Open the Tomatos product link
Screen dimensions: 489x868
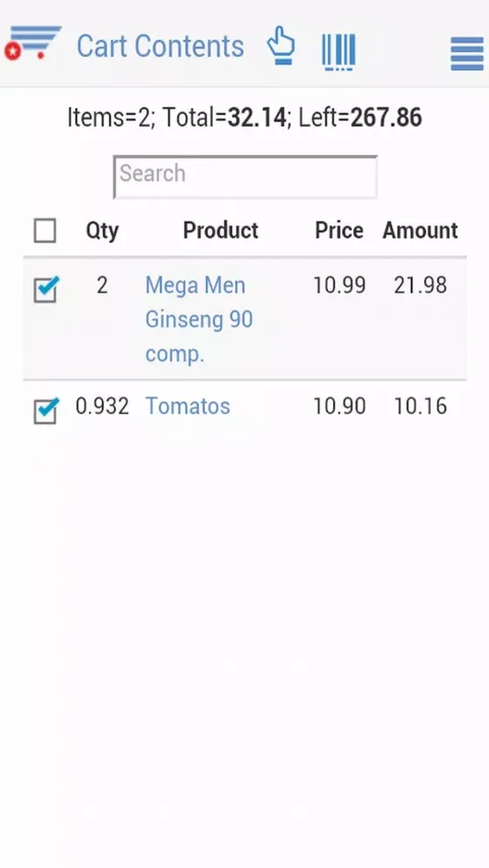point(188,406)
